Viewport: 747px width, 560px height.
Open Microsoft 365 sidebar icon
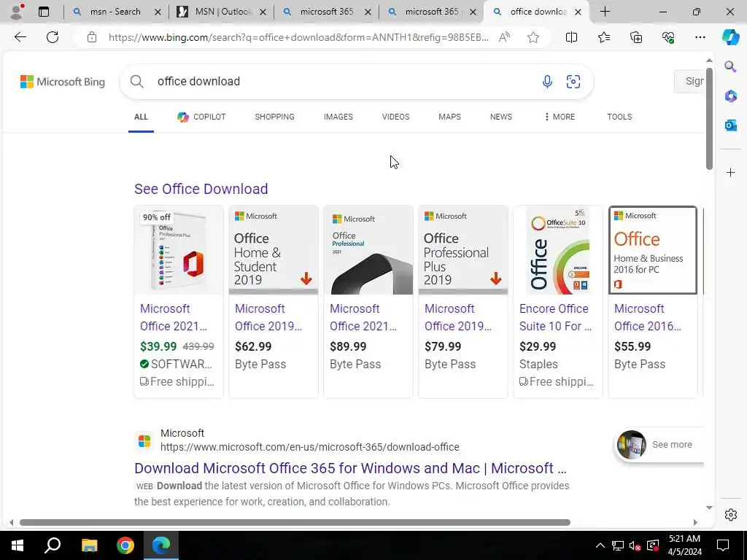(x=730, y=96)
